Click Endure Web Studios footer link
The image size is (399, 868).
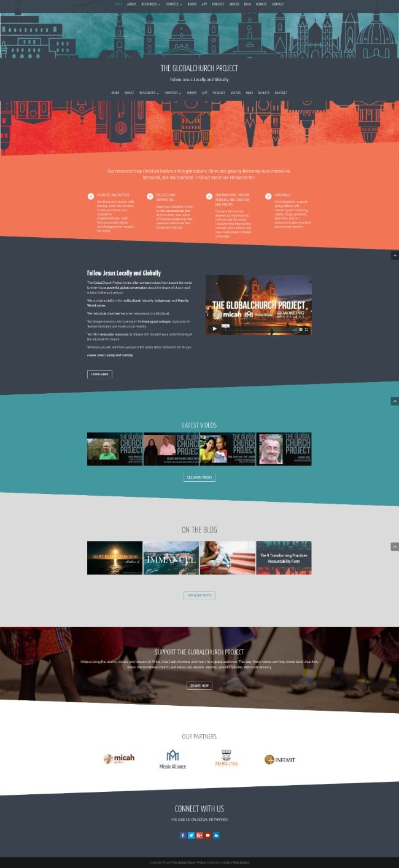(236, 862)
